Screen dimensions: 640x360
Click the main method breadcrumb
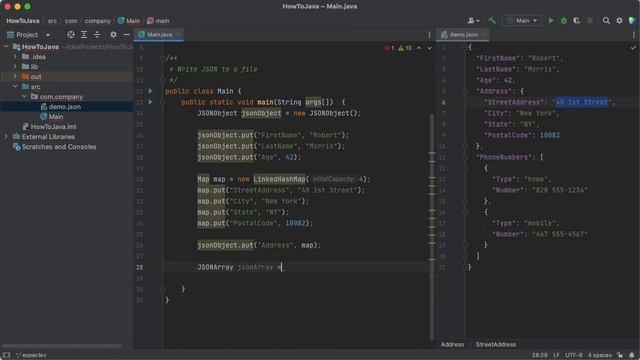pyautogui.click(x=158, y=20)
